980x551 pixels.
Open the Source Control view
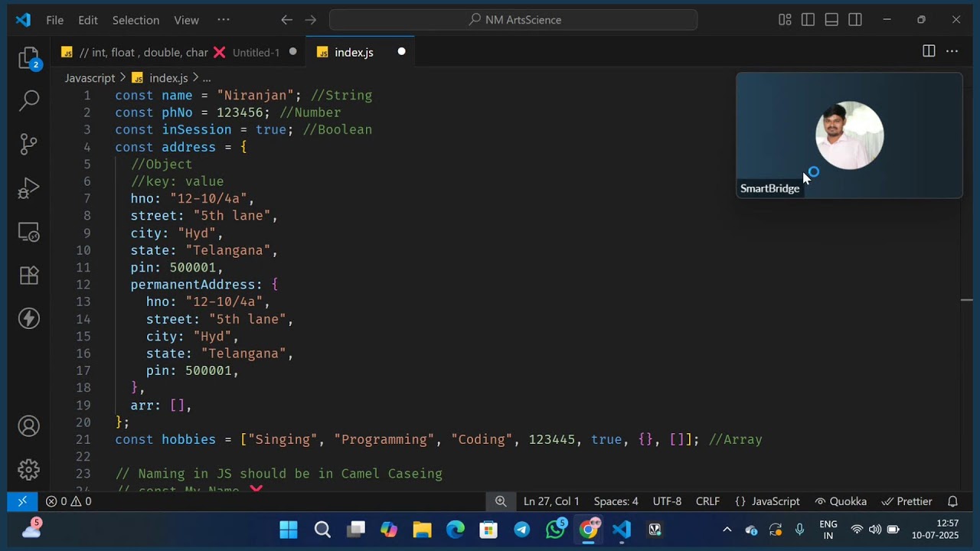tap(29, 144)
